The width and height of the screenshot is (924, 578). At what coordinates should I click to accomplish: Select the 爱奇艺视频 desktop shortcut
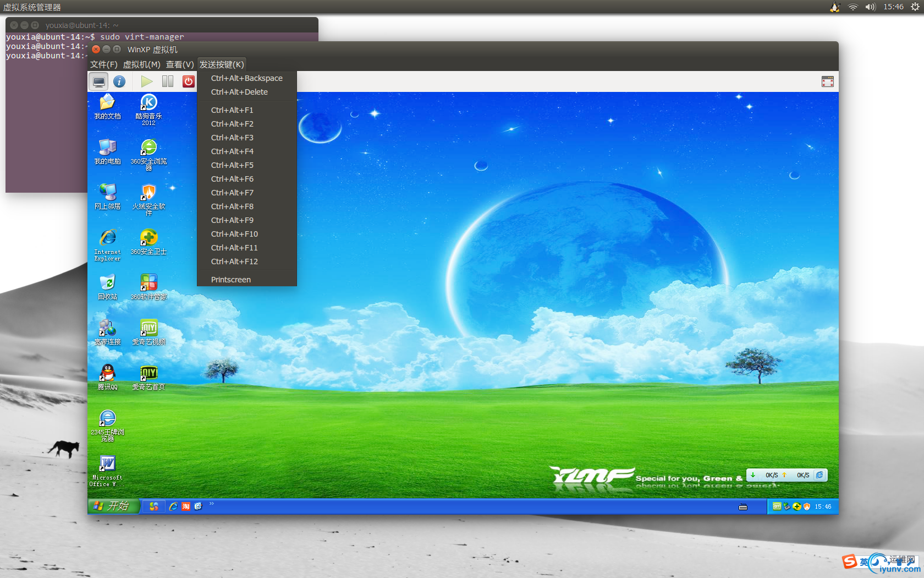pyautogui.click(x=148, y=332)
